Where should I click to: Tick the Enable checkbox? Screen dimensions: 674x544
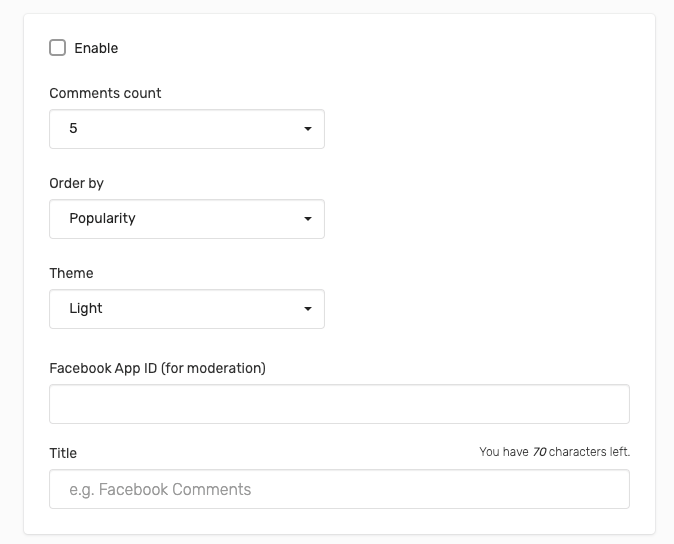[x=57, y=48]
